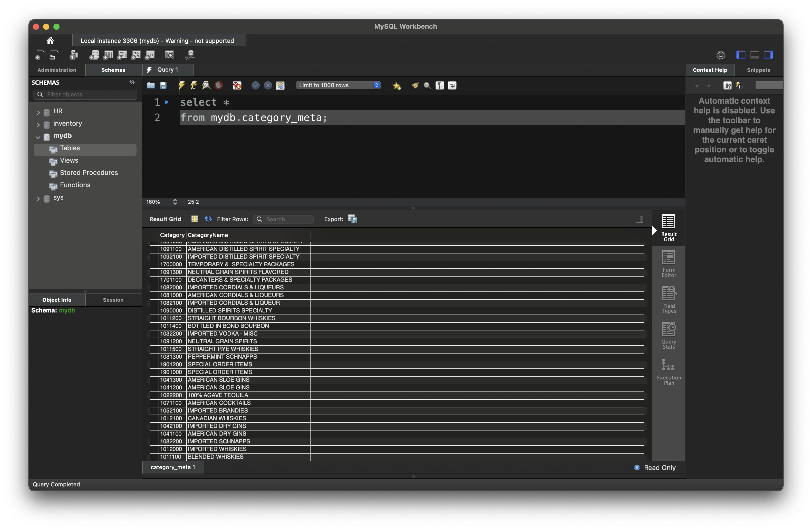This screenshot has width=812, height=529.
Task: Add query to snippets star icon
Action: pos(397,86)
